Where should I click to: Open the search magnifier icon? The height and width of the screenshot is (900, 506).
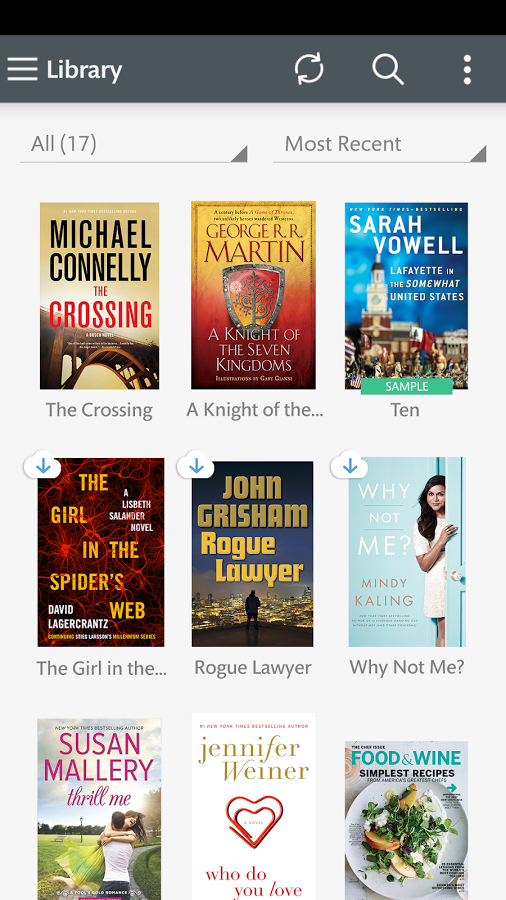pyautogui.click(x=388, y=69)
